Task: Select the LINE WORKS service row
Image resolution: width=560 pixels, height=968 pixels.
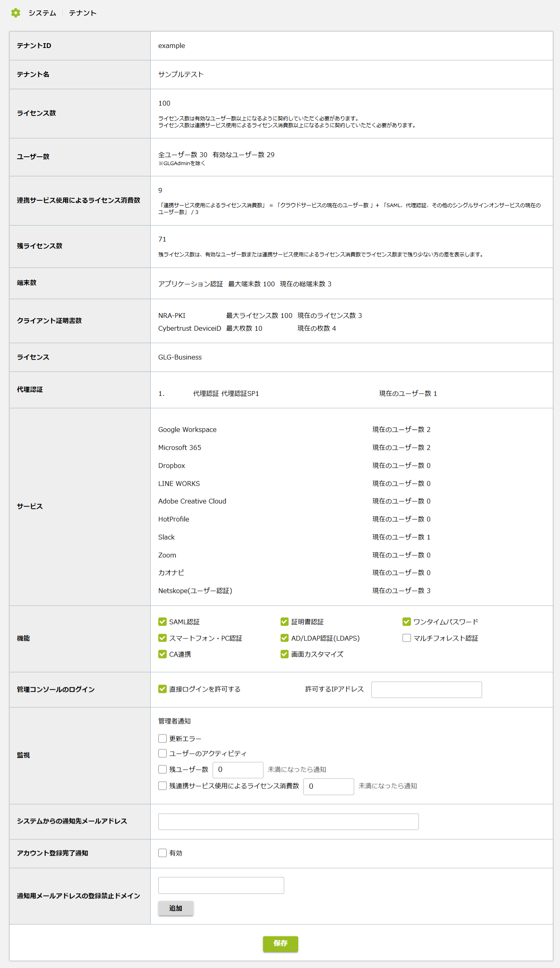Action: (294, 483)
